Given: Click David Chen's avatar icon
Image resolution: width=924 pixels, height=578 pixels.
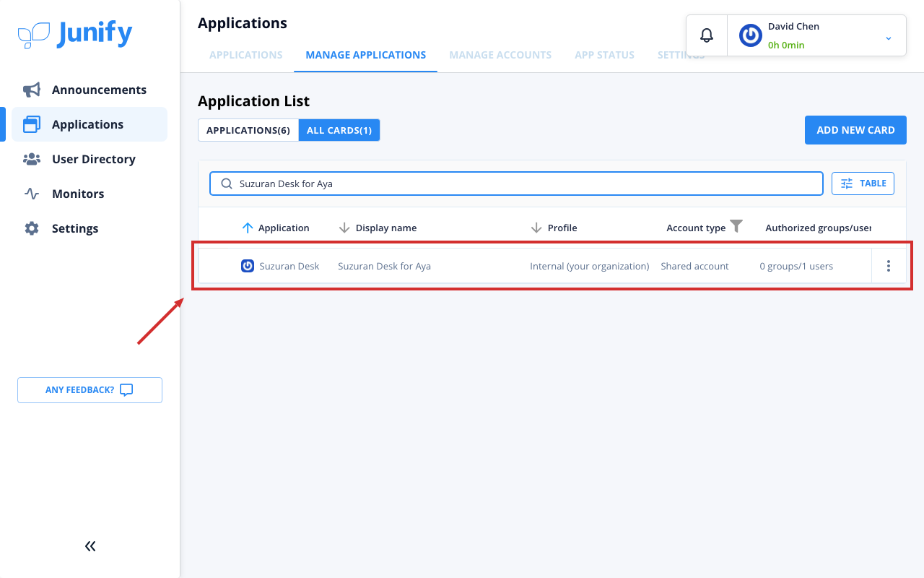Looking at the screenshot, I should (x=751, y=35).
